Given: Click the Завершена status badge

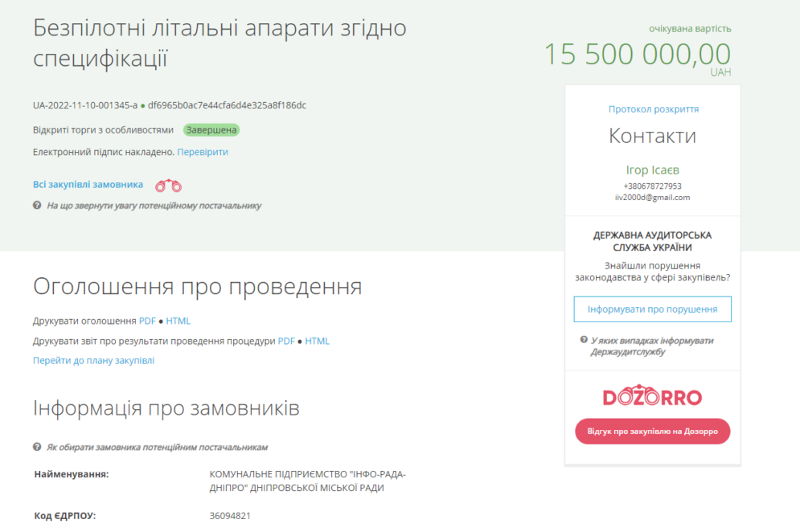Looking at the screenshot, I should [x=211, y=130].
